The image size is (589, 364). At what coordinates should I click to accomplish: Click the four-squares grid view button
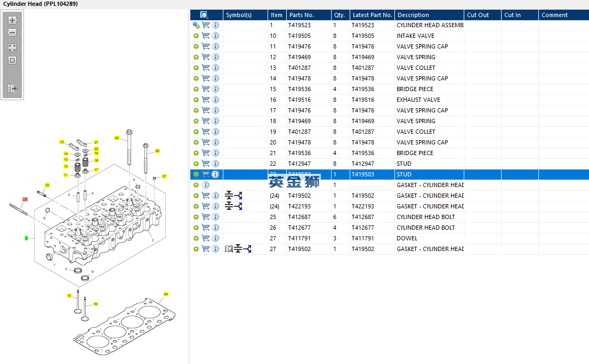12,48
